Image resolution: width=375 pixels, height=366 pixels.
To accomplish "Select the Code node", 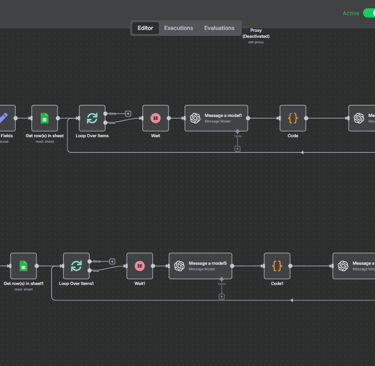I will pyautogui.click(x=293, y=118).
